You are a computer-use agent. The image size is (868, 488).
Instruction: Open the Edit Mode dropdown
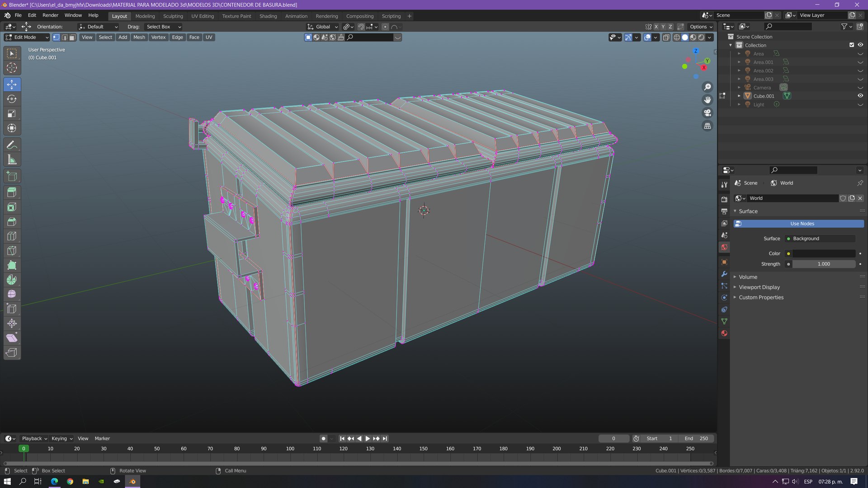(x=27, y=38)
